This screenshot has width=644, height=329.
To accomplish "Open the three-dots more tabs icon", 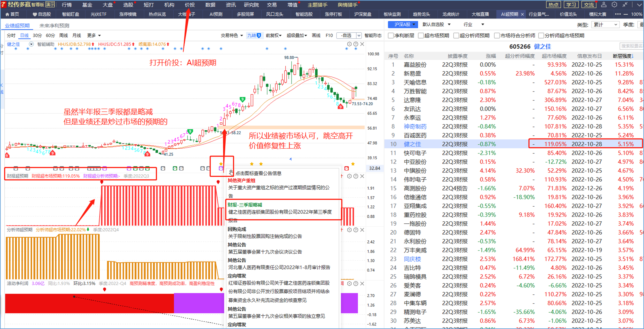I will [x=618, y=14].
